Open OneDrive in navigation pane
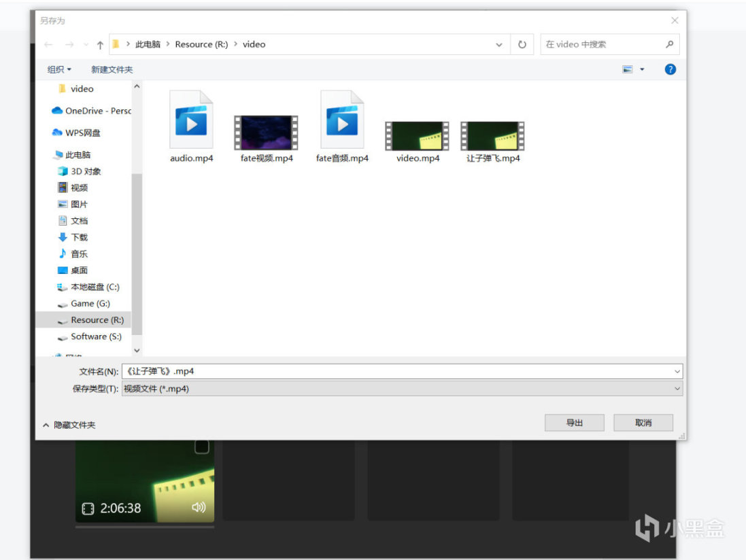 point(91,111)
